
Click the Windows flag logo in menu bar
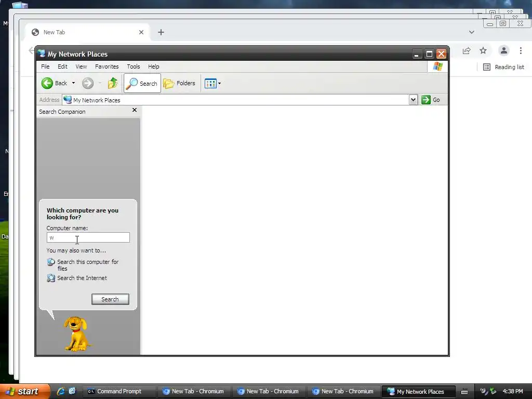(x=437, y=66)
